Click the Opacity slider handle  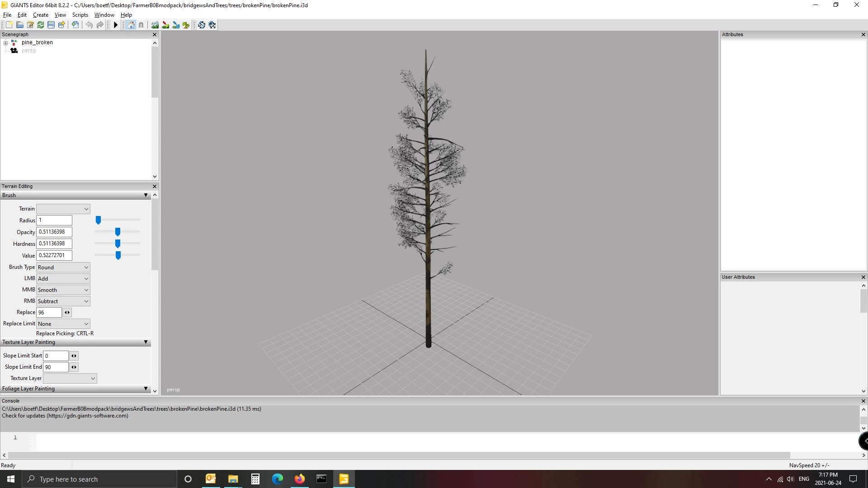coord(118,232)
